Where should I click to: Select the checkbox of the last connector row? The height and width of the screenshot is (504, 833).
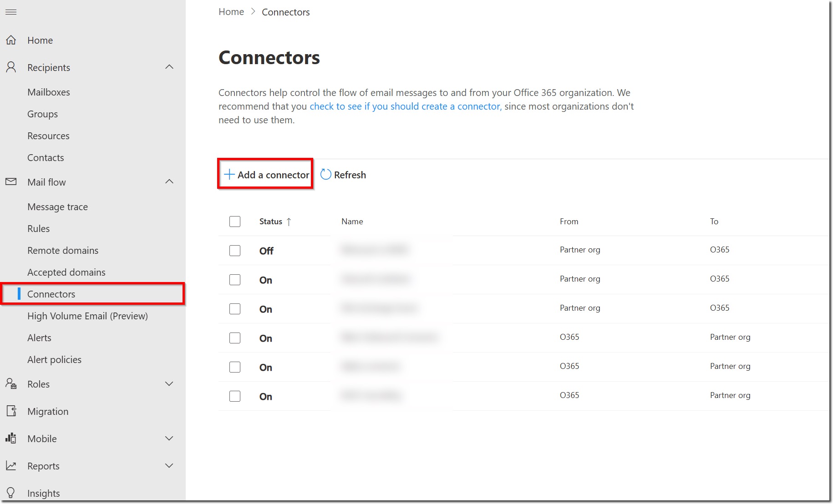(235, 396)
